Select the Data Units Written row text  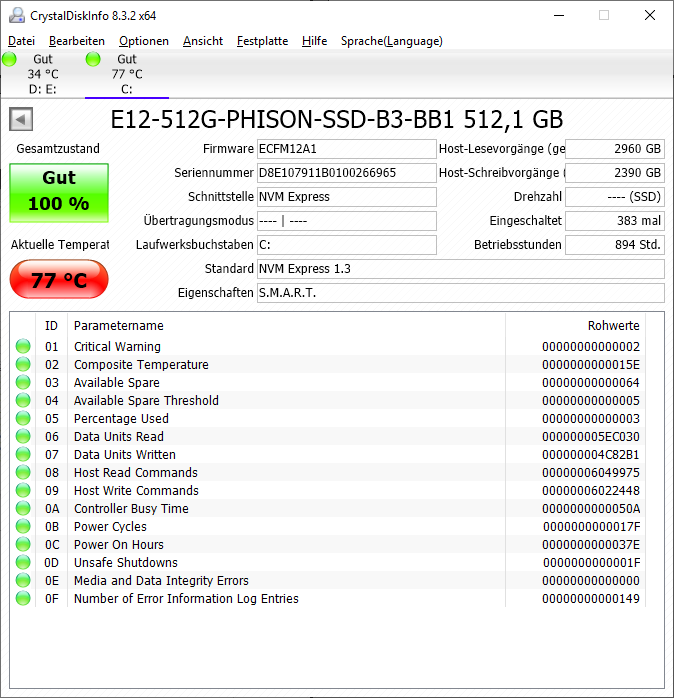125,455
